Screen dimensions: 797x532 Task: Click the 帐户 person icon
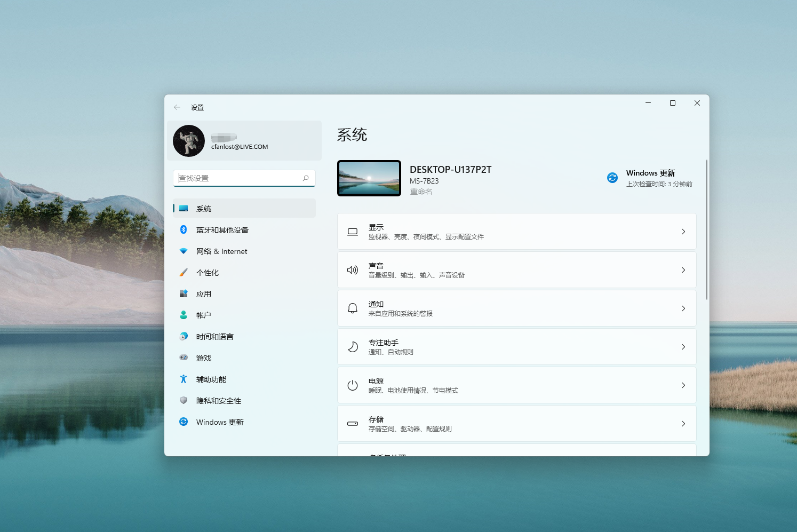click(184, 315)
